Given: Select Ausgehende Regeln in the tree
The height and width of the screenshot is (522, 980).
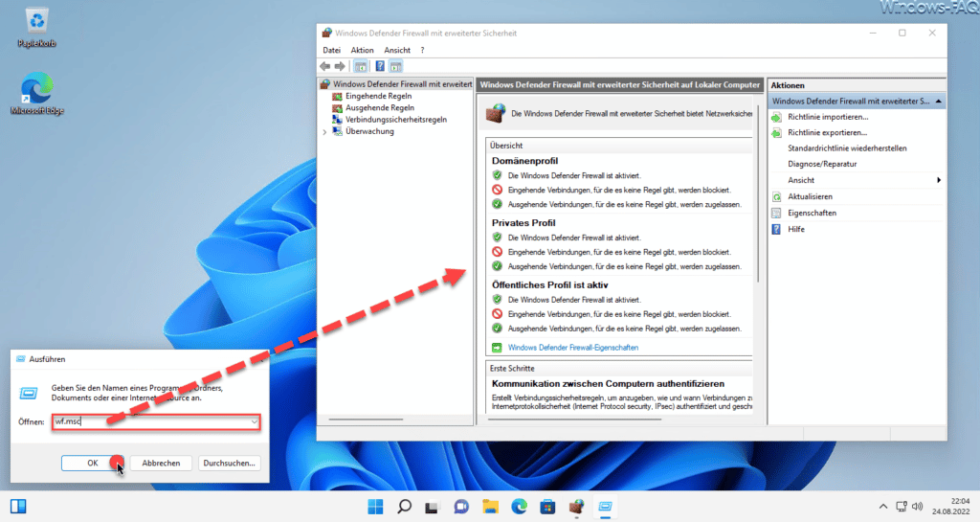Looking at the screenshot, I should [x=379, y=107].
